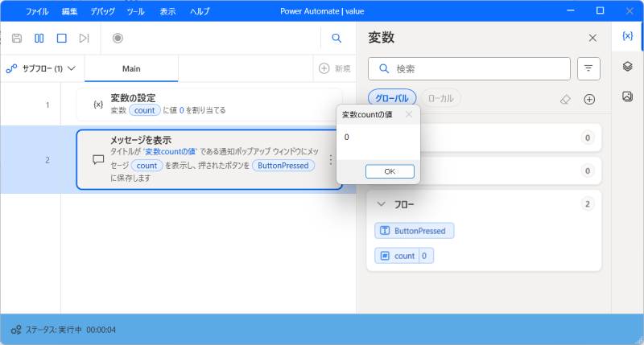Open the サブフロー dropdown
The width and height of the screenshot is (644, 345).
click(41, 68)
